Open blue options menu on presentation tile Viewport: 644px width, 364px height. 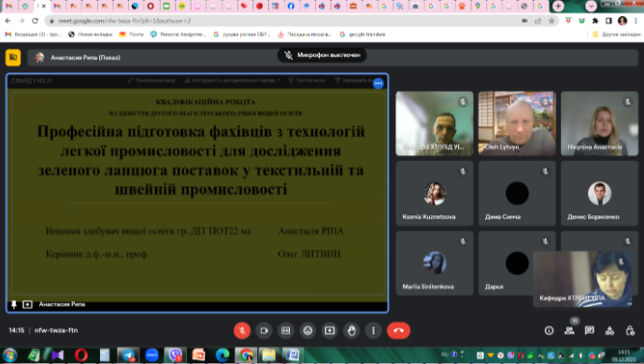379,83
